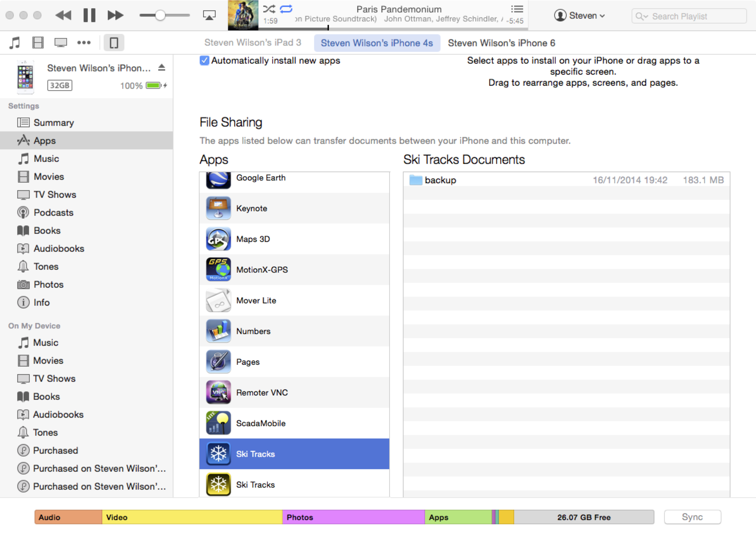Open search options magnifier dropdown
This screenshot has width=756, height=536.
642,16
